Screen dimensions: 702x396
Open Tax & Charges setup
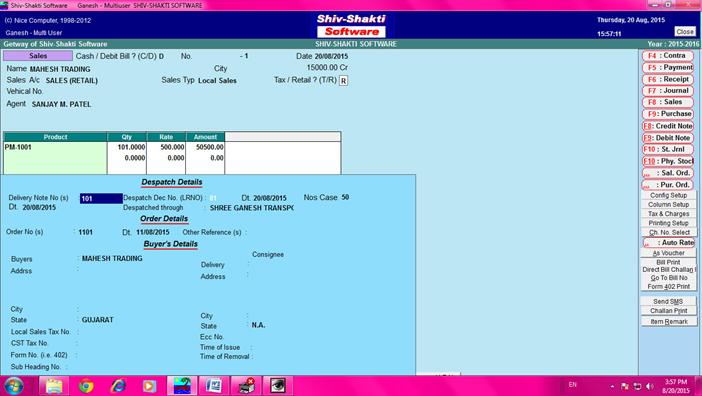tap(668, 214)
